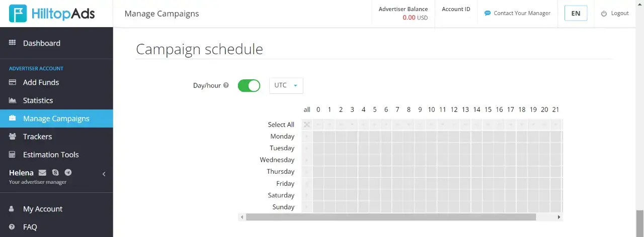Open the Statistics menu item
The height and width of the screenshot is (237, 644).
click(x=38, y=100)
